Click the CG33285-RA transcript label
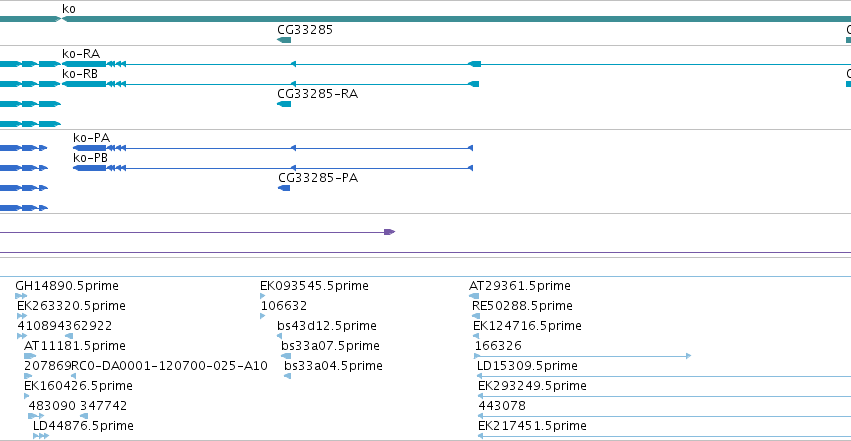 tap(317, 94)
